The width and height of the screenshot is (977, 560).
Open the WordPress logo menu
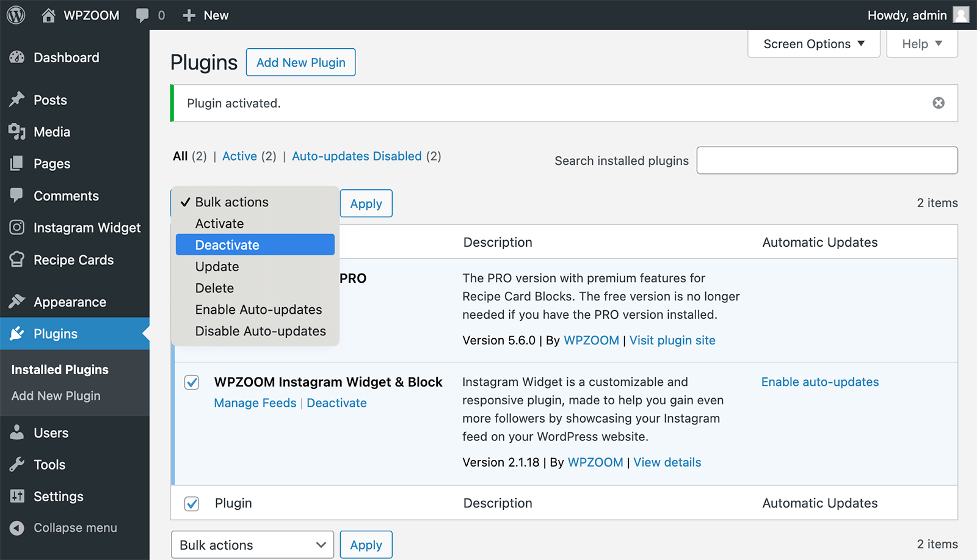click(x=16, y=15)
